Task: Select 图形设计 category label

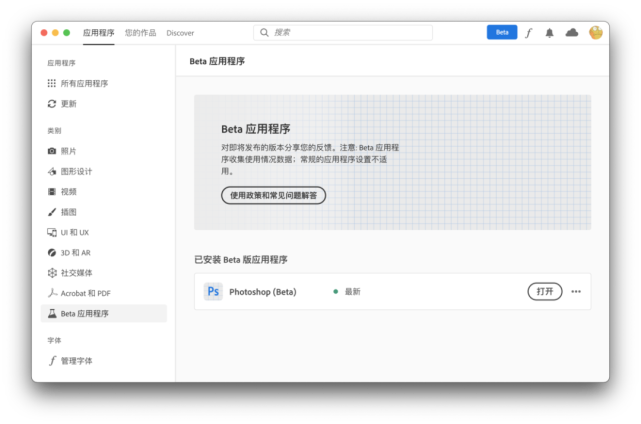Action: tap(76, 171)
